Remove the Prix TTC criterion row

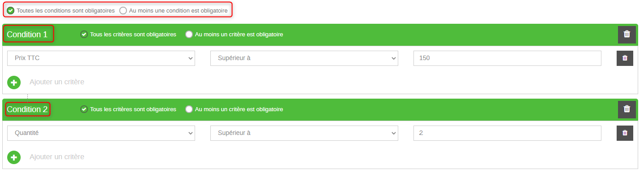(625, 58)
